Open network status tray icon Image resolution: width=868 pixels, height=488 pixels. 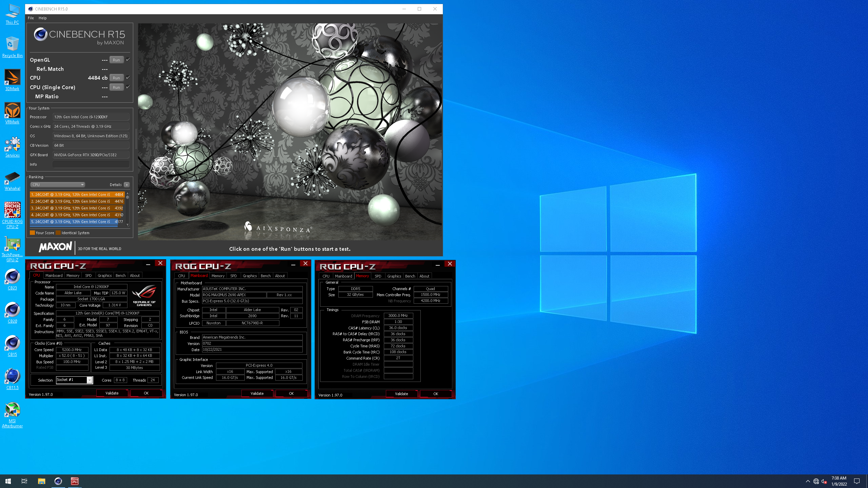(x=816, y=481)
